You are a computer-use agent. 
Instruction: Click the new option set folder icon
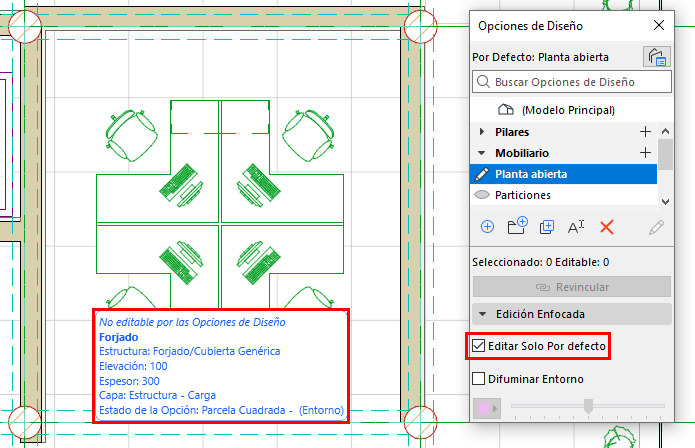517,226
